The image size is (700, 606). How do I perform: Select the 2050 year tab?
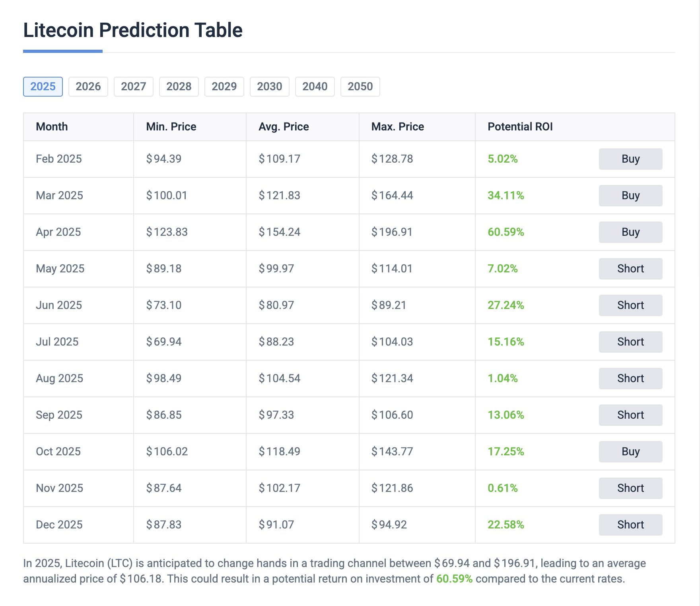[360, 87]
